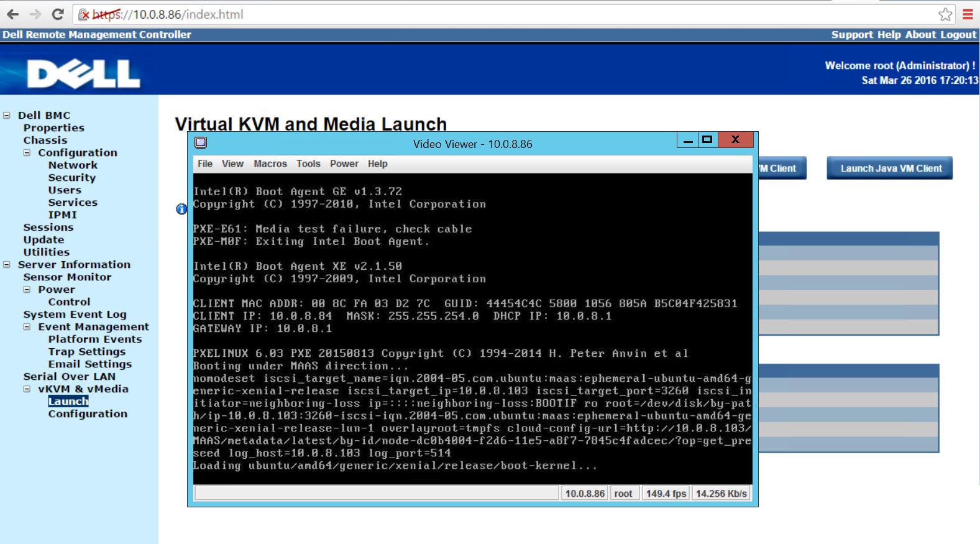This screenshot has height=544, width=980.
Task: Click the empty status field in Video Viewer
Action: [x=377, y=493]
